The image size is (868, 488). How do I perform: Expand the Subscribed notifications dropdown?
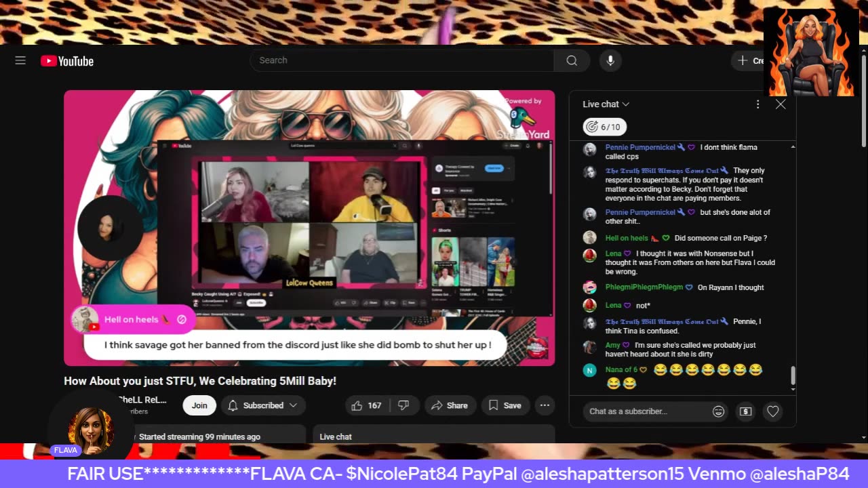coord(262,405)
